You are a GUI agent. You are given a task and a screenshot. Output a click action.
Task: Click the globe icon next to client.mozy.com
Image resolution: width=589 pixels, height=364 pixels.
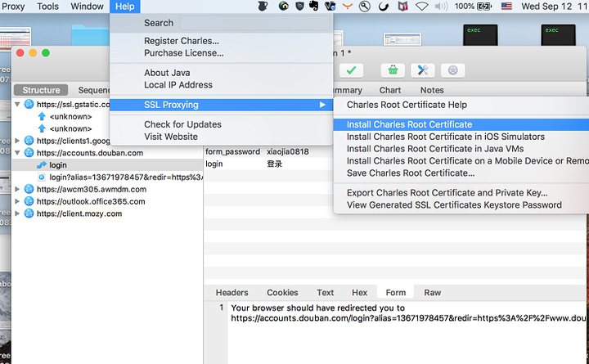[x=29, y=213]
